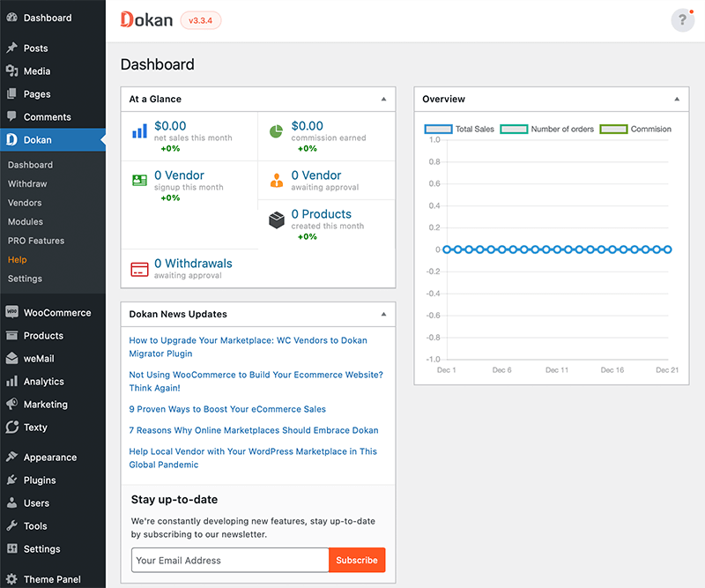The image size is (705, 588).
Task: Open '9 Proven Ways to Boost' article
Action: tap(227, 409)
